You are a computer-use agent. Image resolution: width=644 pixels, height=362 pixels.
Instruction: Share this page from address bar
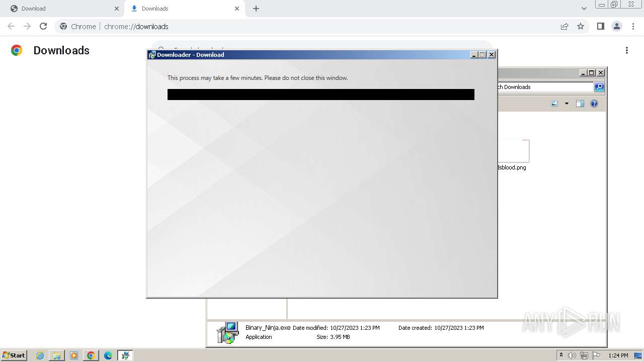tap(565, 26)
